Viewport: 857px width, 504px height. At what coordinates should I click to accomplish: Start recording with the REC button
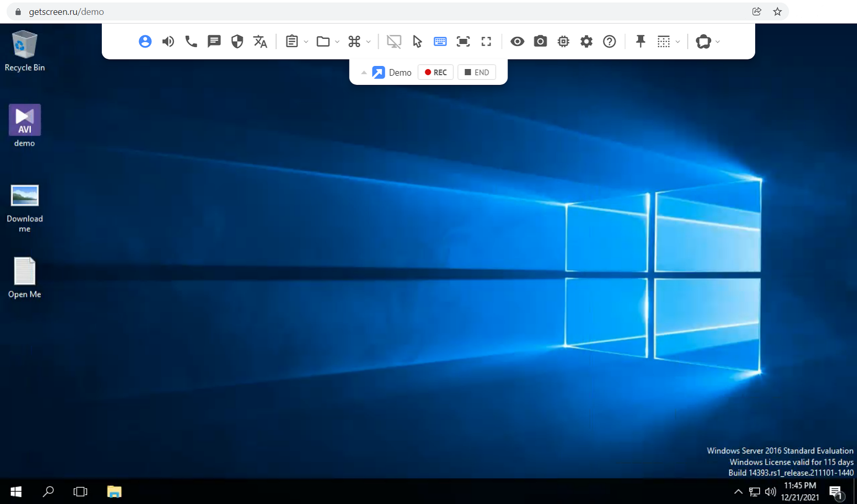click(436, 72)
